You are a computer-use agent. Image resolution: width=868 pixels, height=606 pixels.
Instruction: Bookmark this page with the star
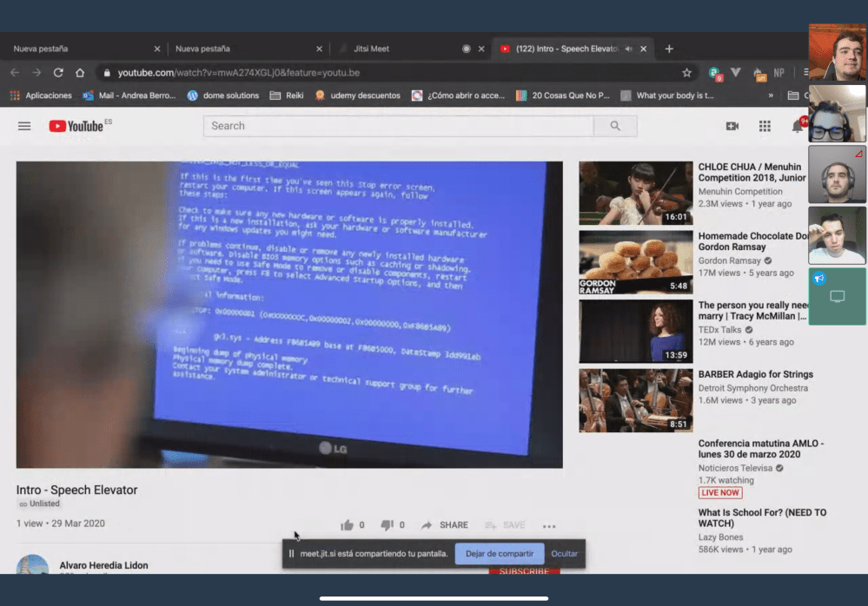686,73
